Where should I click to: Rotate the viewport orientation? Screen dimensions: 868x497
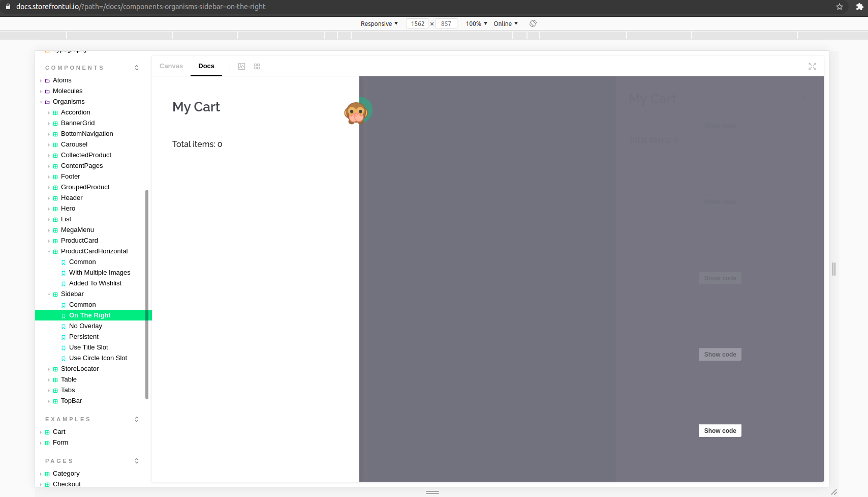pos(533,23)
